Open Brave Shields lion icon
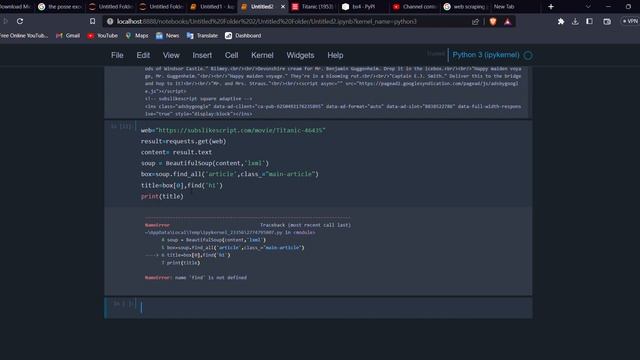 click(x=493, y=22)
